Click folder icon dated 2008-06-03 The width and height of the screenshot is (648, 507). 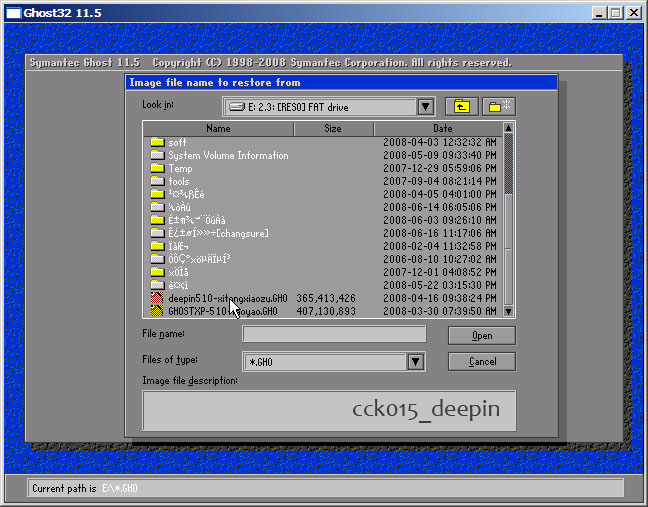coord(157,220)
